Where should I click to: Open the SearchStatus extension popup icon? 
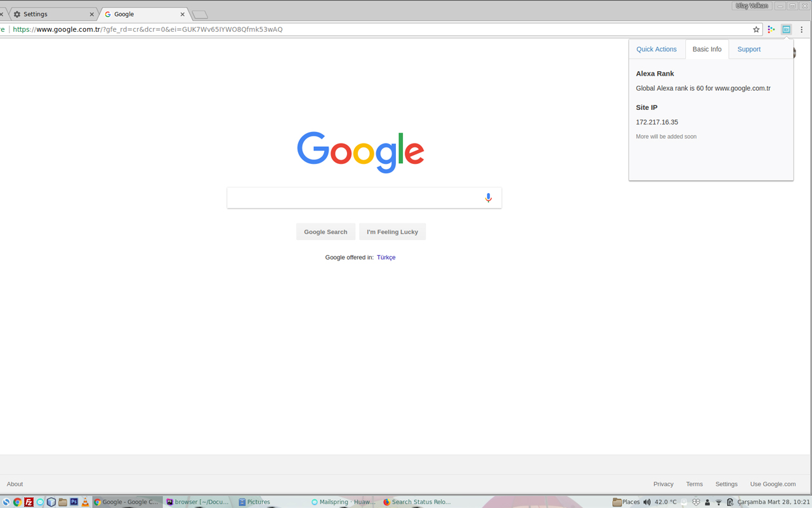pyautogui.click(x=786, y=29)
